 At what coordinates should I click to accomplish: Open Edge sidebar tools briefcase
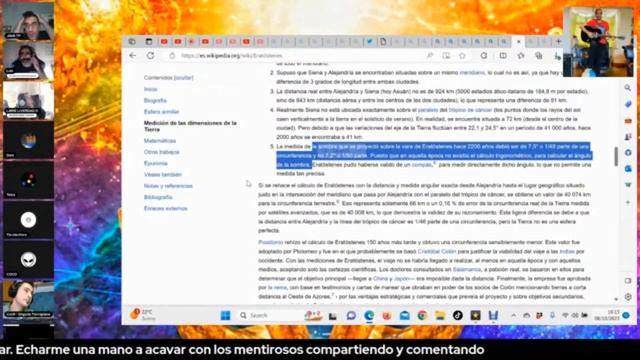[628, 120]
